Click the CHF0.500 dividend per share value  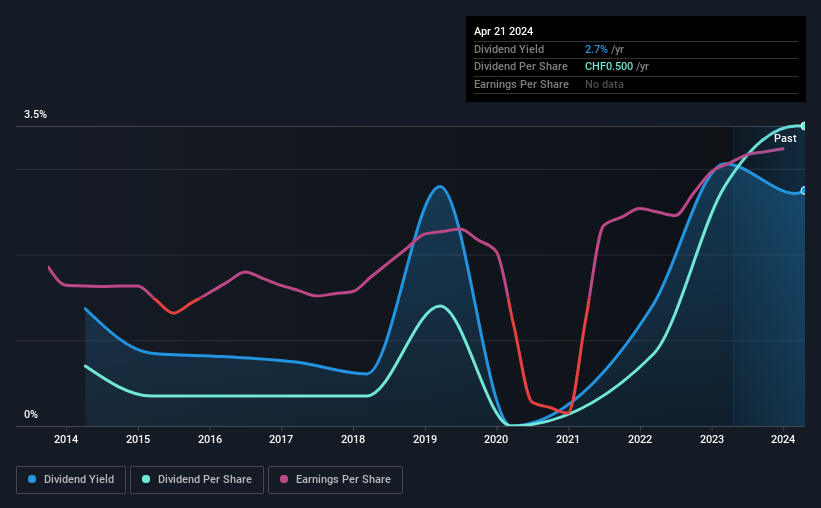609,67
